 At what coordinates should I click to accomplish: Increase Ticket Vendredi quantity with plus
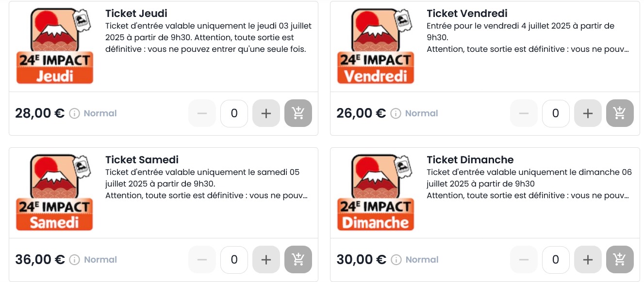(x=588, y=113)
